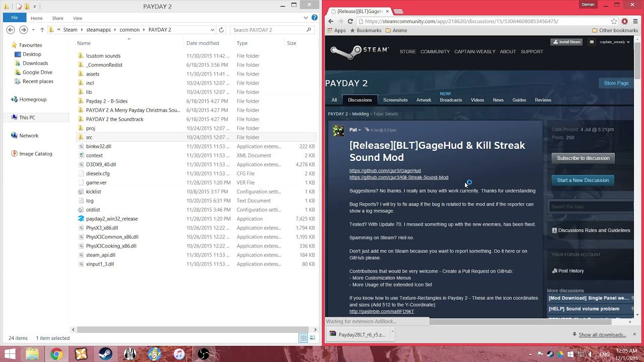The height and width of the screenshot is (362, 644).
Task: Open Pat's user dropdown arrow
Action: [x=360, y=130]
